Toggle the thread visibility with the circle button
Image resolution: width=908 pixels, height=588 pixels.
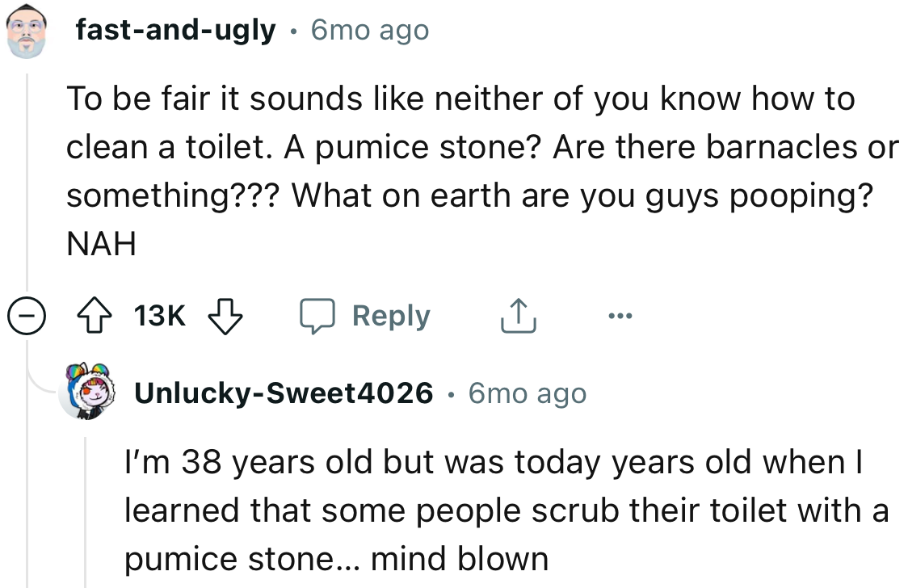click(27, 316)
